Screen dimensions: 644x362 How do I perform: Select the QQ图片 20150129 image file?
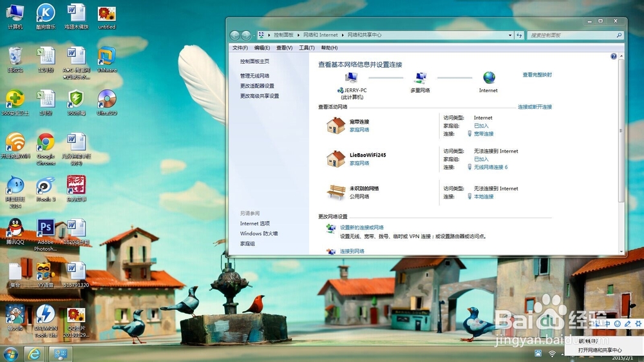(x=77, y=321)
